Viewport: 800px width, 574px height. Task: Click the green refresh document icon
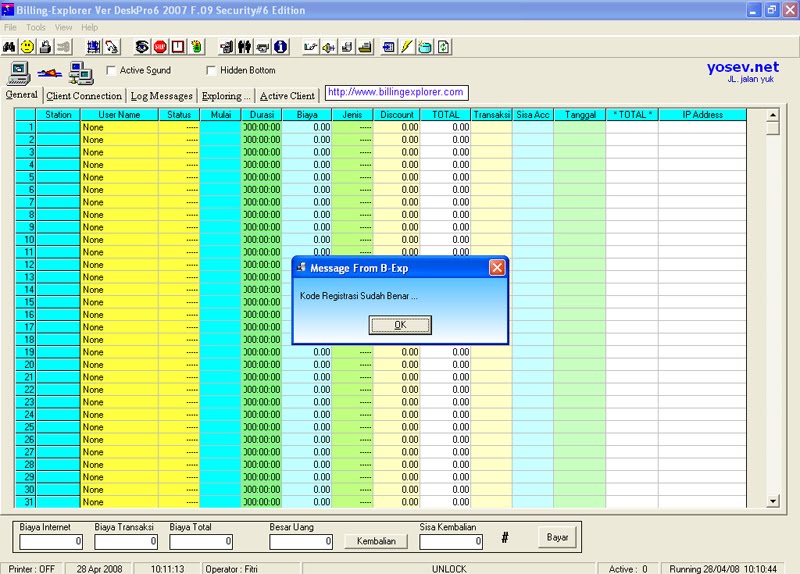click(x=443, y=47)
